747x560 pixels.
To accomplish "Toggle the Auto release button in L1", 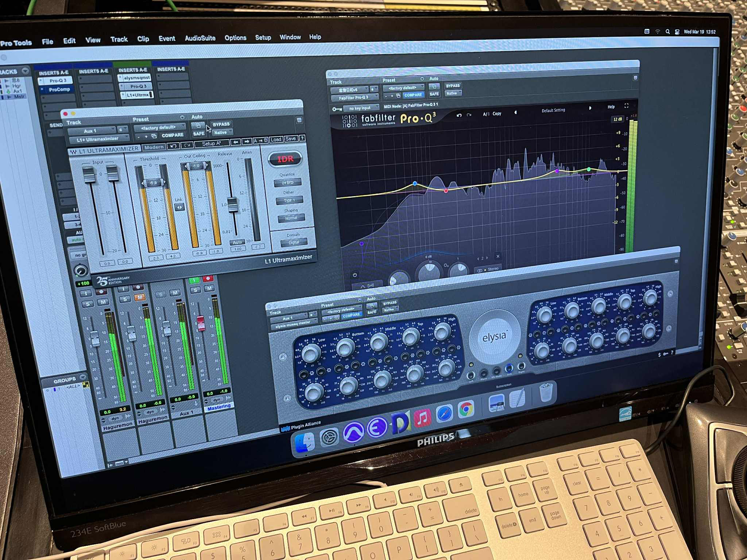I will 237,242.
